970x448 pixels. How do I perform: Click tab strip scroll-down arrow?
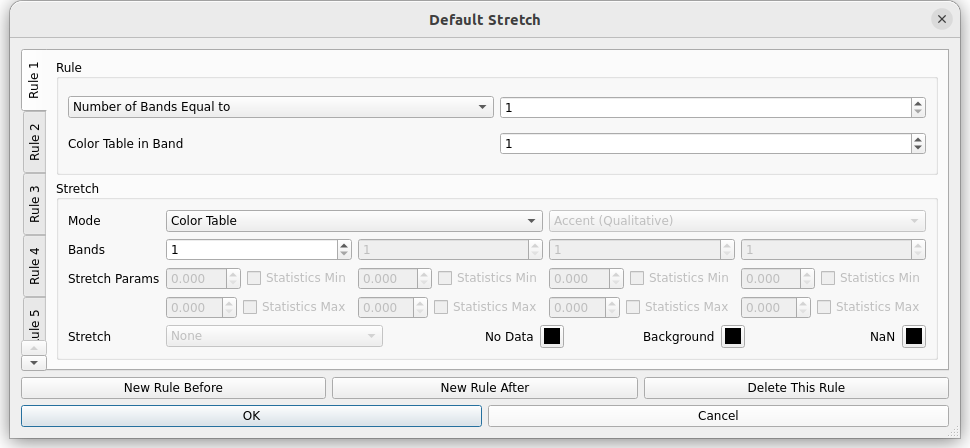pos(34,363)
